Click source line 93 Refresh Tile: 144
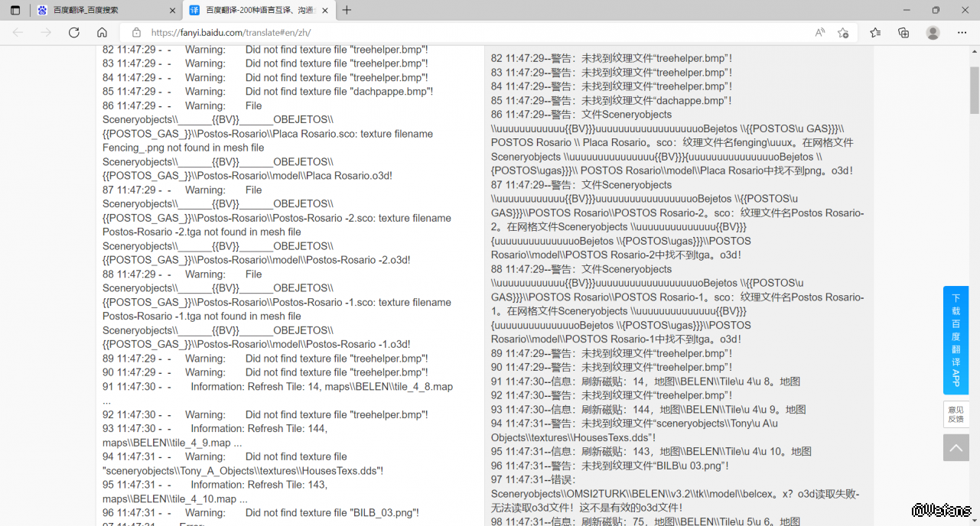 coord(215,435)
